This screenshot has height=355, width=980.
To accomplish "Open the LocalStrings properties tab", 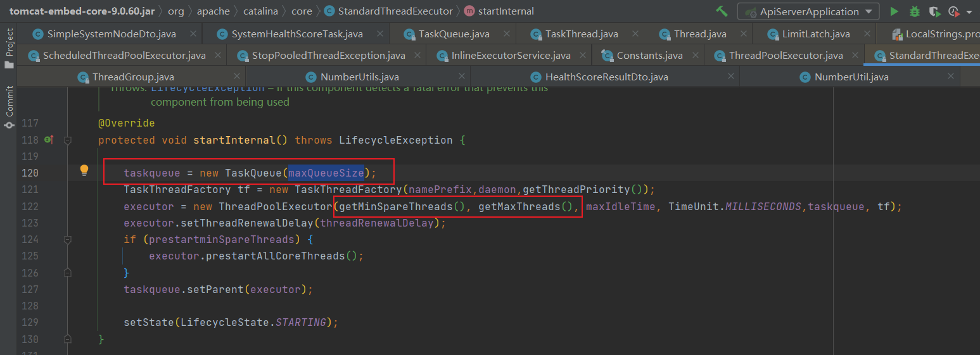I will click(935, 34).
